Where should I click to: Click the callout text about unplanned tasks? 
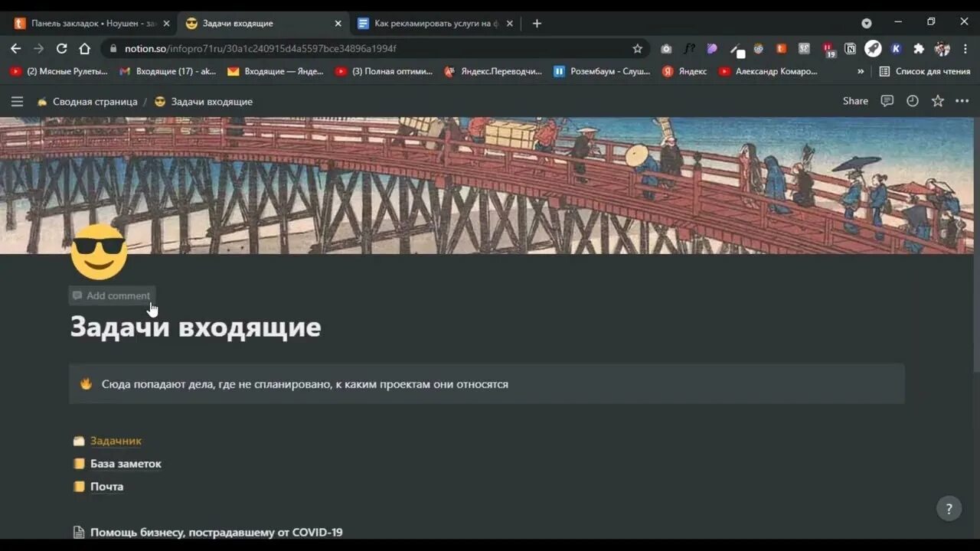[305, 384]
